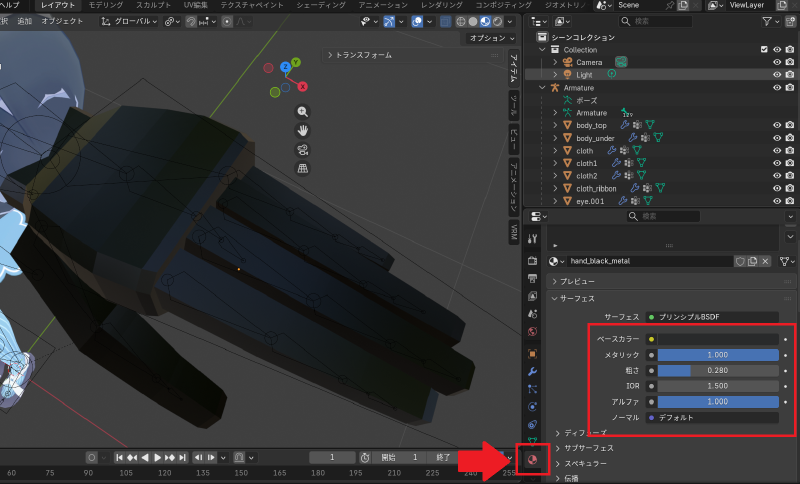The height and width of the screenshot is (484, 800).
Task: Click the Material properties tab icon
Action: coord(533,459)
